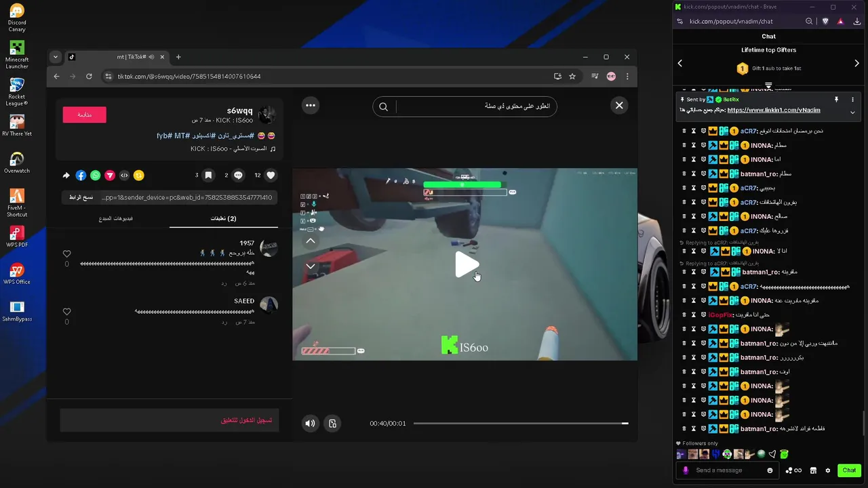Open the Kick shop storefront icon
The width and height of the screenshot is (868, 488).
(x=813, y=470)
